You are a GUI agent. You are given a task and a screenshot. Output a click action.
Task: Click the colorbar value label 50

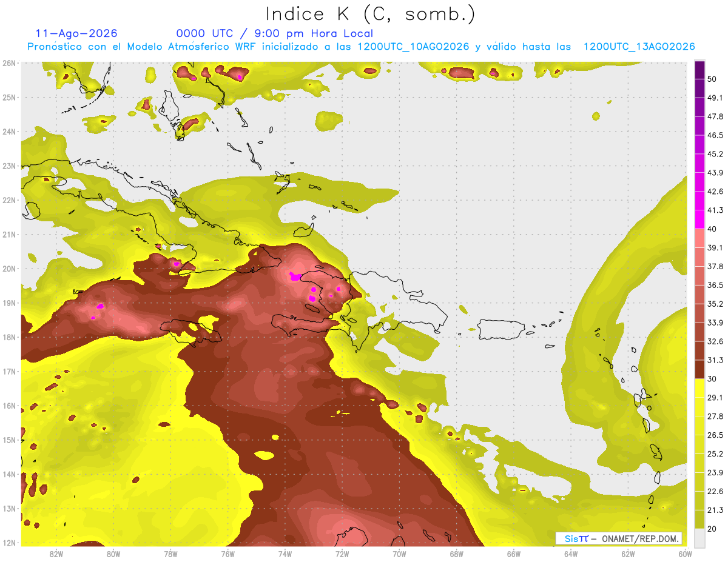(x=712, y=79)
